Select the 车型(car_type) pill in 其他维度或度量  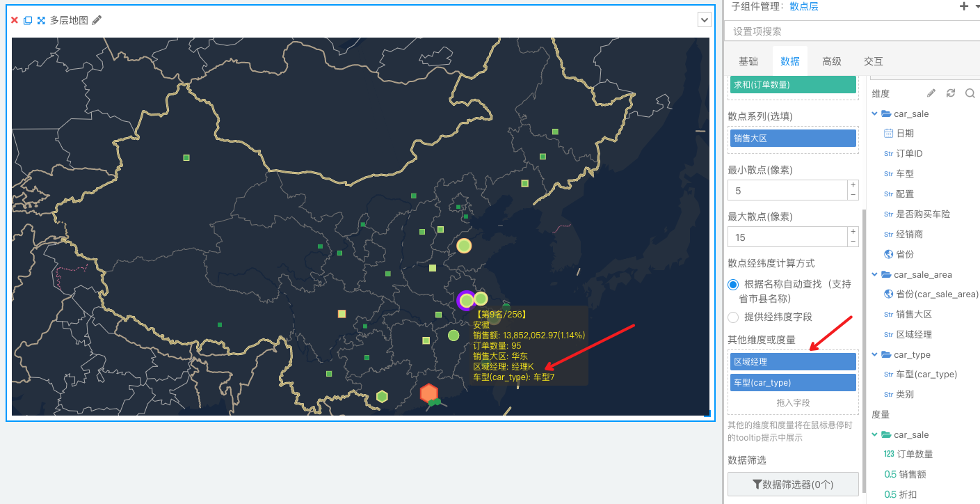[793, 382]
